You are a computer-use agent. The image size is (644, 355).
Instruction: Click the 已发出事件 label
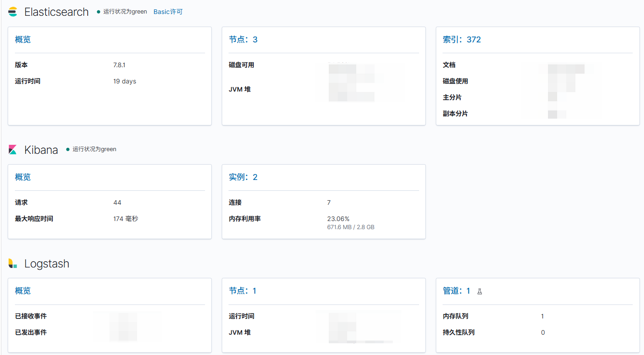31,332
